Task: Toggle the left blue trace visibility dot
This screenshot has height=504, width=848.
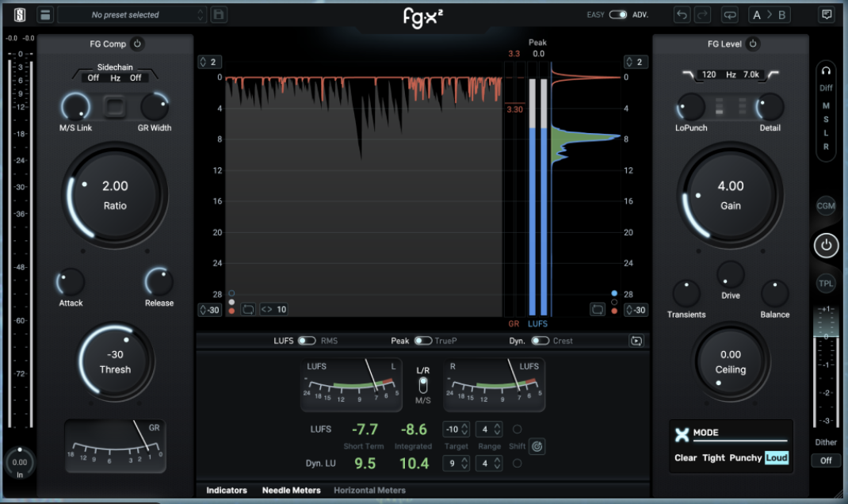Action: pos(231,294)
